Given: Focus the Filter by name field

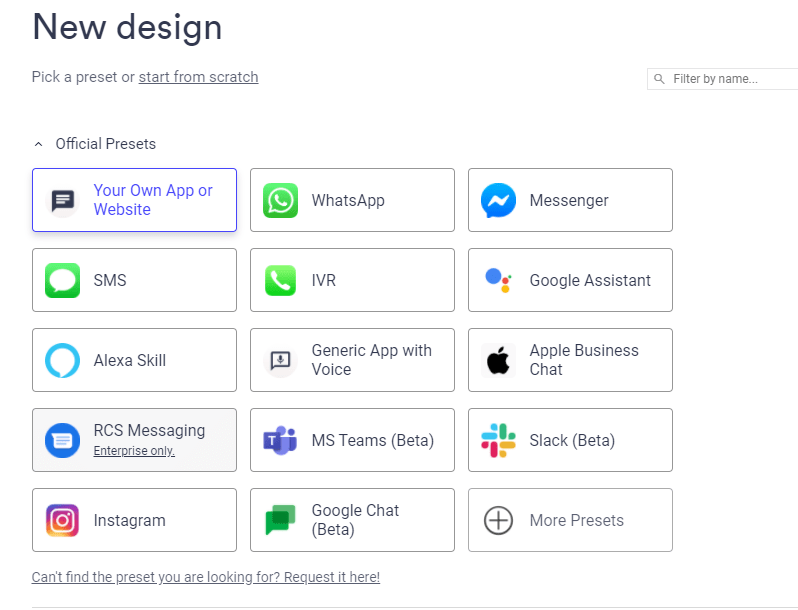Looking at the screenshot, I should click(723, 79).
